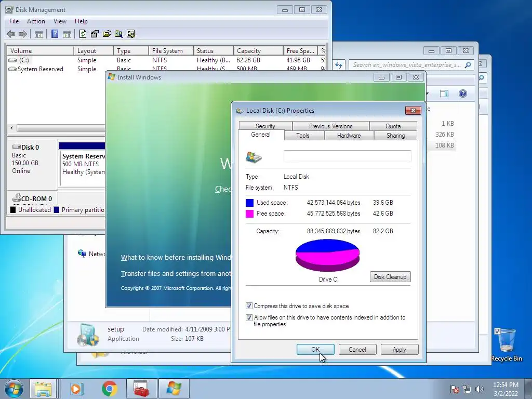Viewport: 532px width, 399px height.
Task: Open Help via blue question mark toolbar icon
Action: [55, 34]
